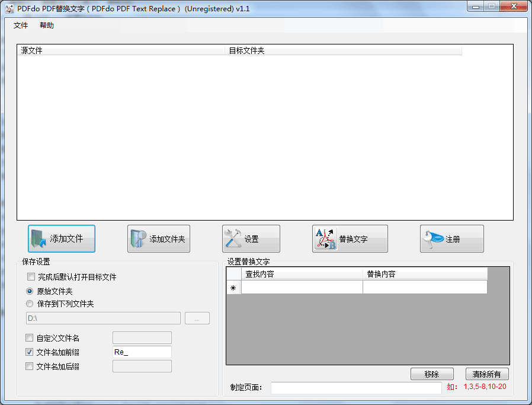Image resolution: width=532 pixels, height=405 pixels.
Task: Click the prefix field containing Re_
Action: pos(142,352)
